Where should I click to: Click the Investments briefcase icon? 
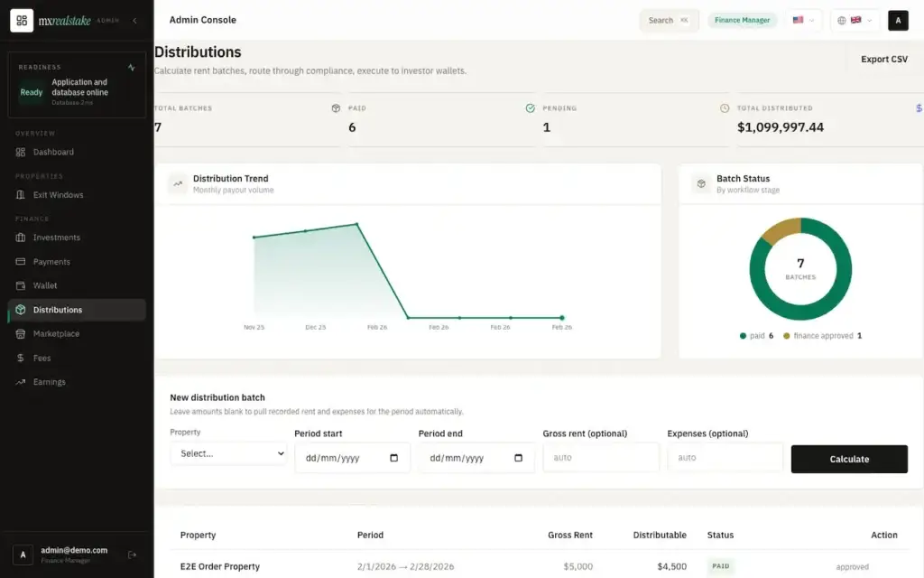point(21,238)
